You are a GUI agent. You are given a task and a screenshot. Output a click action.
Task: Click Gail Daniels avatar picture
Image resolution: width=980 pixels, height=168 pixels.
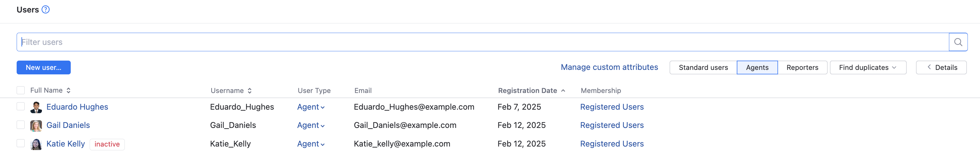(x=36, y=125)
